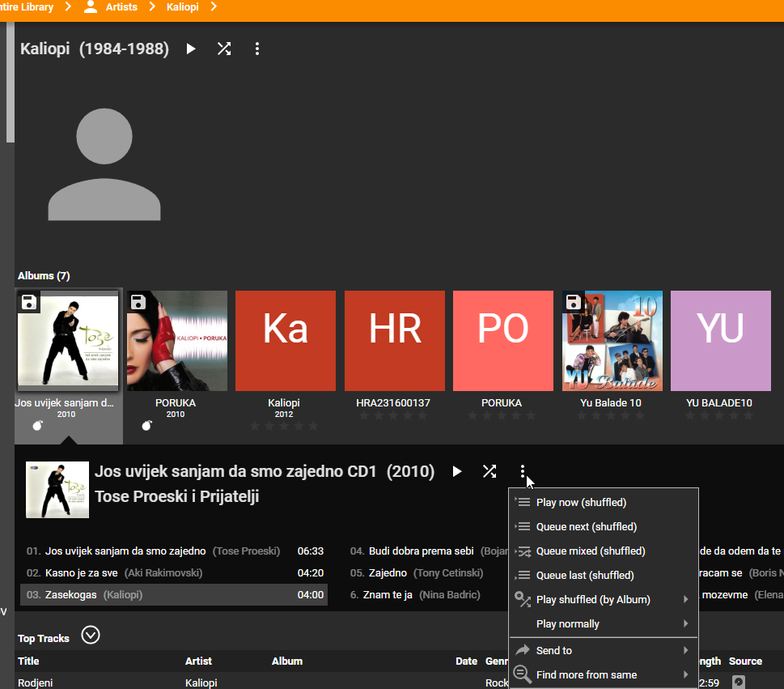Click save icon on PORUKA 2010 cover

pos(138,303)
